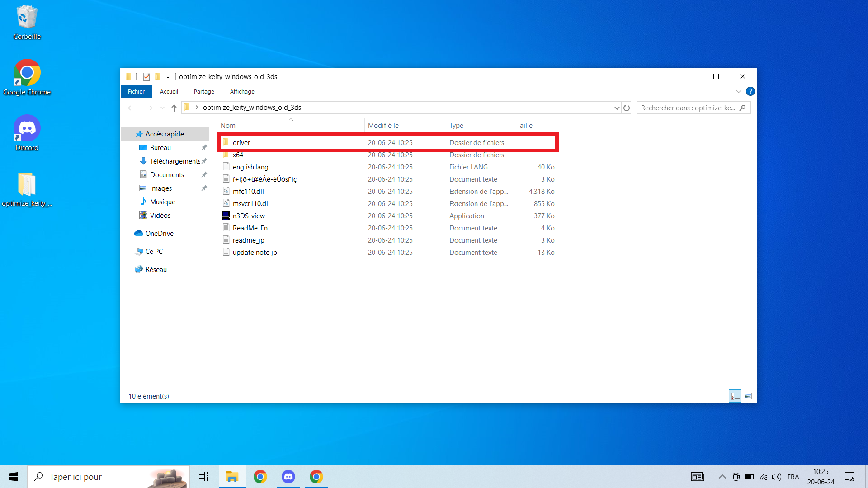The height and width of the screenshot is (488, 868).
Task: Click the refresh button beside address bar
Action: [627, 108]
